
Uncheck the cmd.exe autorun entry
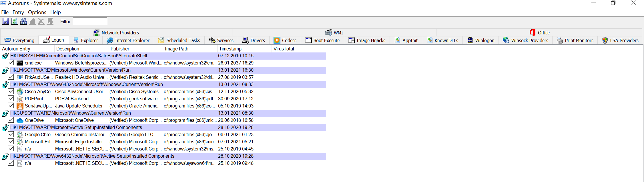[x=11, y=62]
